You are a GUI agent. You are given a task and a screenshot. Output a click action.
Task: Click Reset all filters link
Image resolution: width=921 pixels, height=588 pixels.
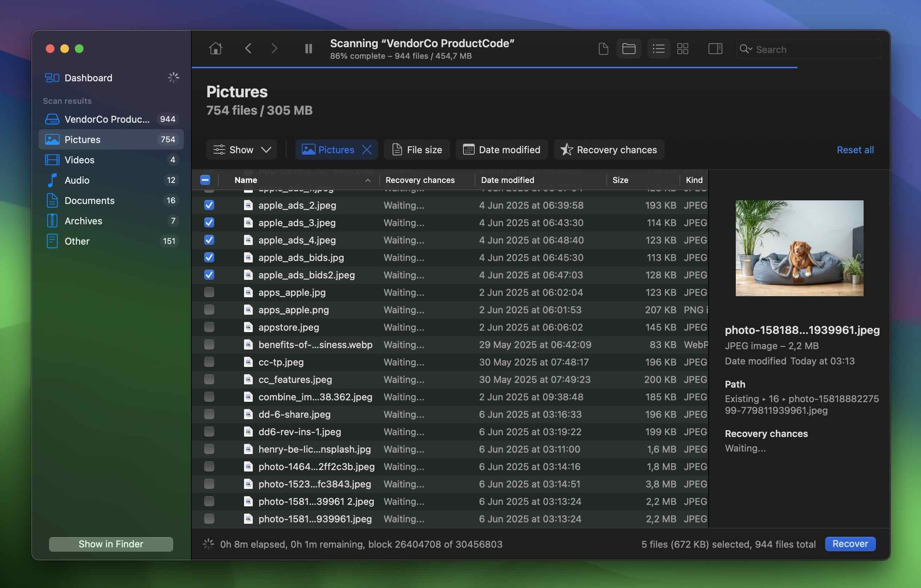pos(855,150)
